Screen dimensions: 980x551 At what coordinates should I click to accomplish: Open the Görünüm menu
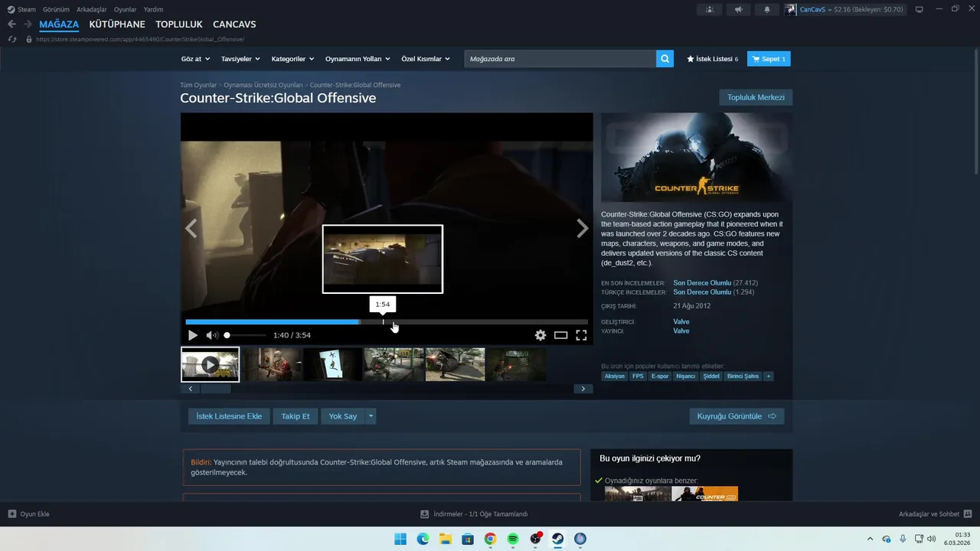(56, 9)
